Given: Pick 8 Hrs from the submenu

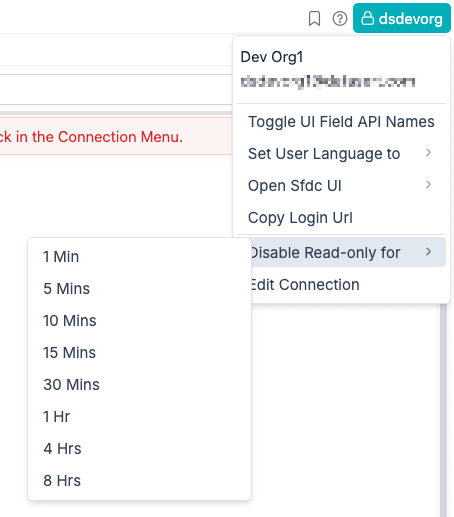Looking at the screenshot, I should tap(139, 481).
